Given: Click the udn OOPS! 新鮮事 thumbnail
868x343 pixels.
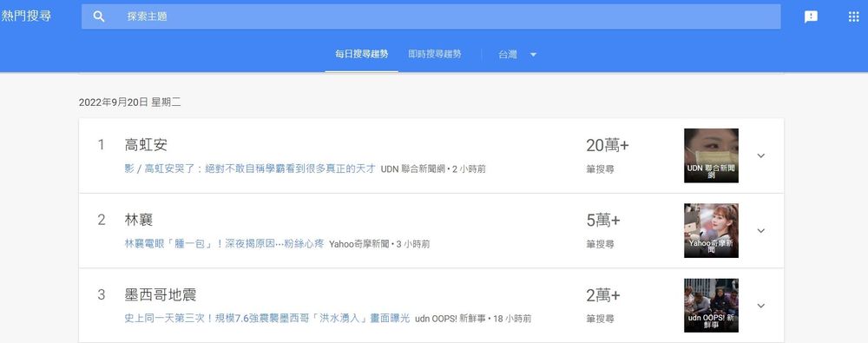Looking at the screenshot, I should (x=711, y=306).
